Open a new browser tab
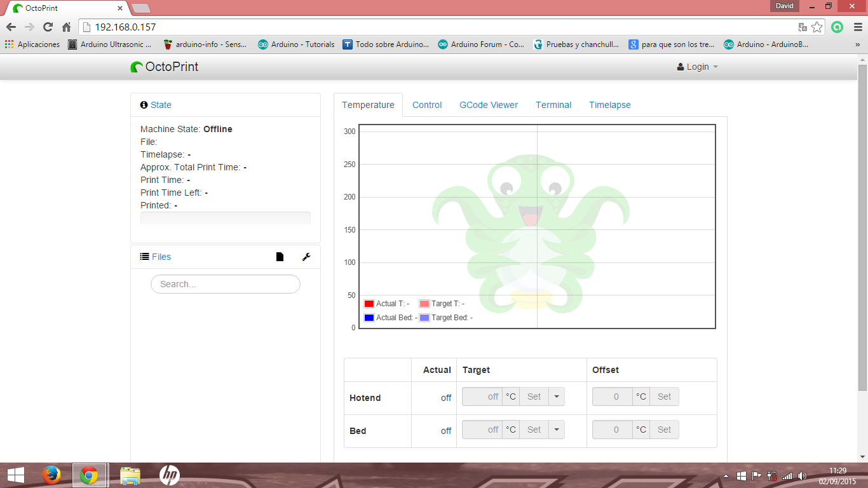 pos(140,8)
